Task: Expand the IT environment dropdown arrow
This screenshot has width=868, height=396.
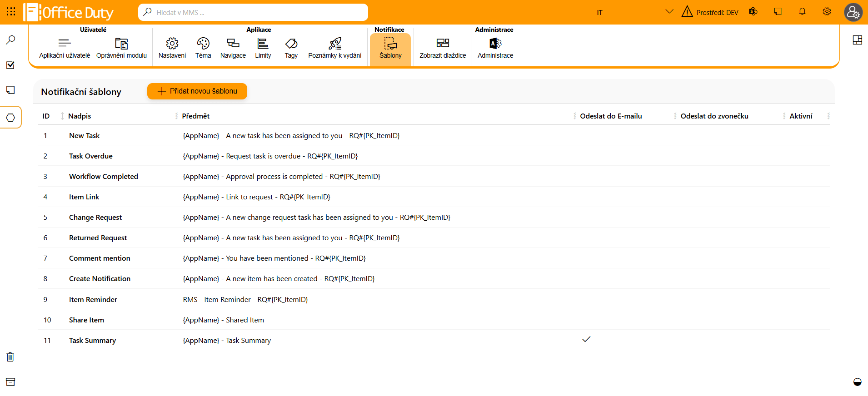Action: (x=669, y=12)
